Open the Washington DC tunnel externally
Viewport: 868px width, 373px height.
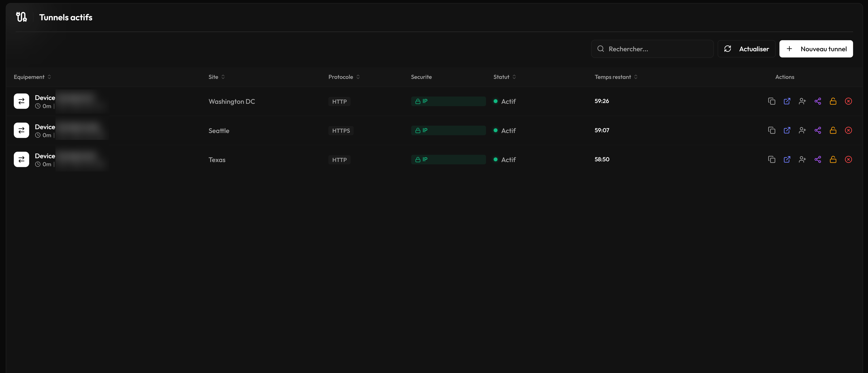click(787, 101)
